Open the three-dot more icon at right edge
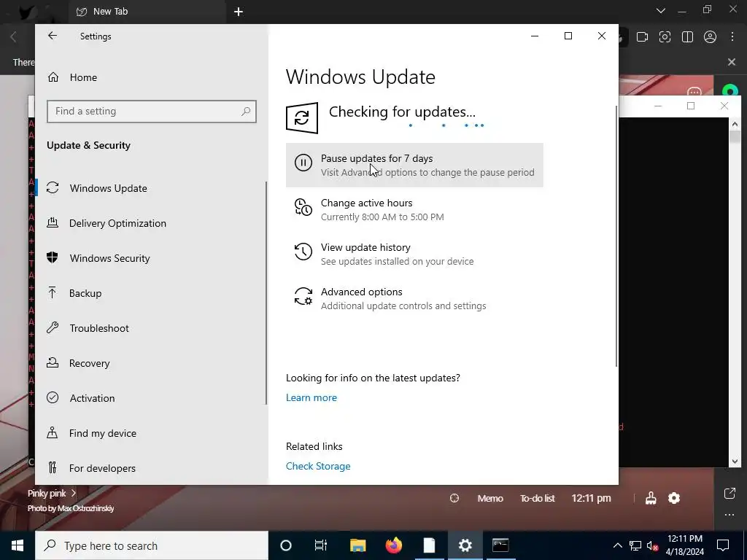Image resolution: width=747 pixels, height=560 pixels. point(729,515)
